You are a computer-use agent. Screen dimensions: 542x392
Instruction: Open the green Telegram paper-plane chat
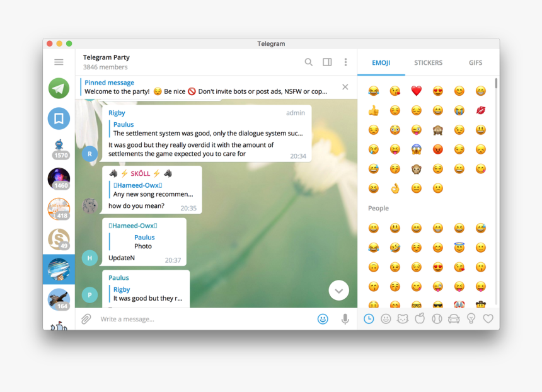(59, 88)
